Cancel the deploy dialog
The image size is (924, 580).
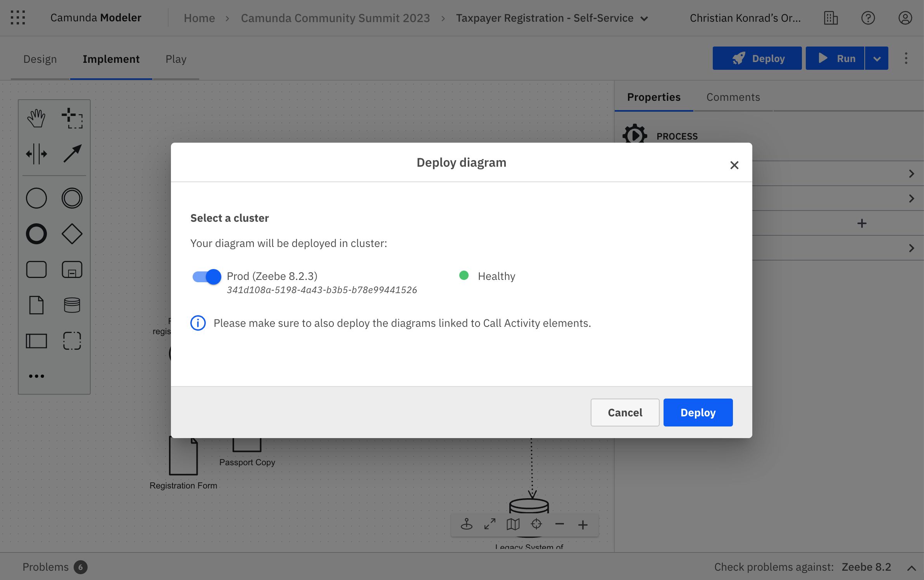(x=624, y=412)
